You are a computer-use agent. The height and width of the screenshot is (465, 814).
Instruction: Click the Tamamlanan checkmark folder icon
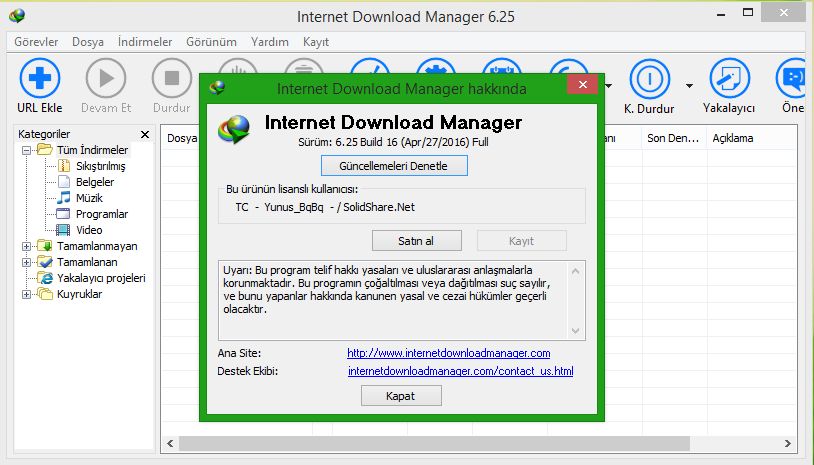[x=45, y=262]
